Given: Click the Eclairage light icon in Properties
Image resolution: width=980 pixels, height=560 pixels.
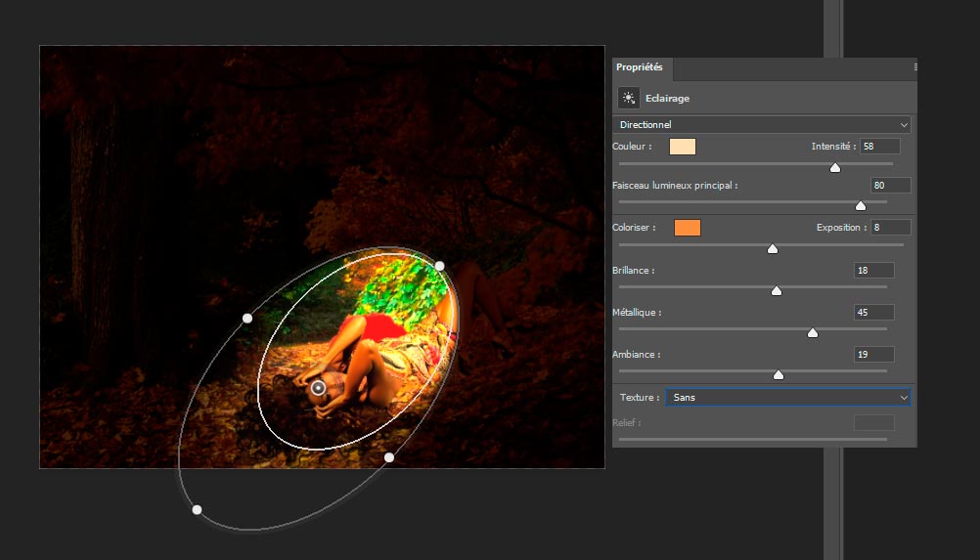Looking at the screenshot, I should tap(629, 98).
